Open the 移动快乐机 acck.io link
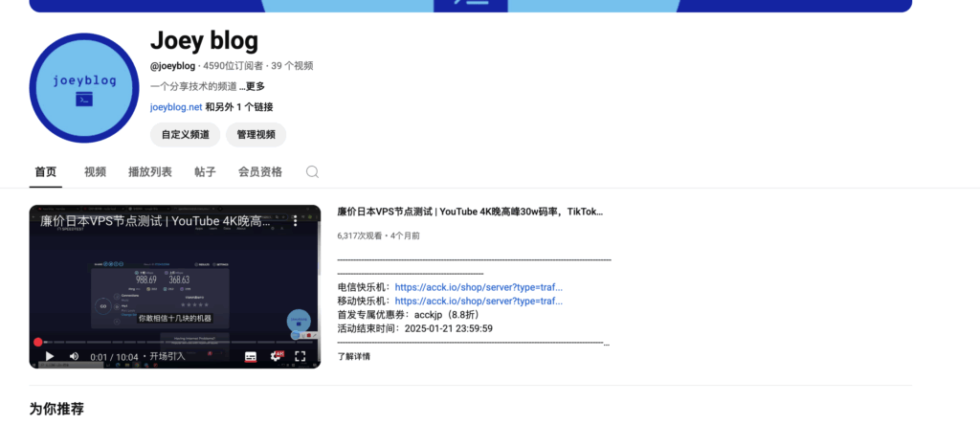980x425 pixels. tap(479, 302)
